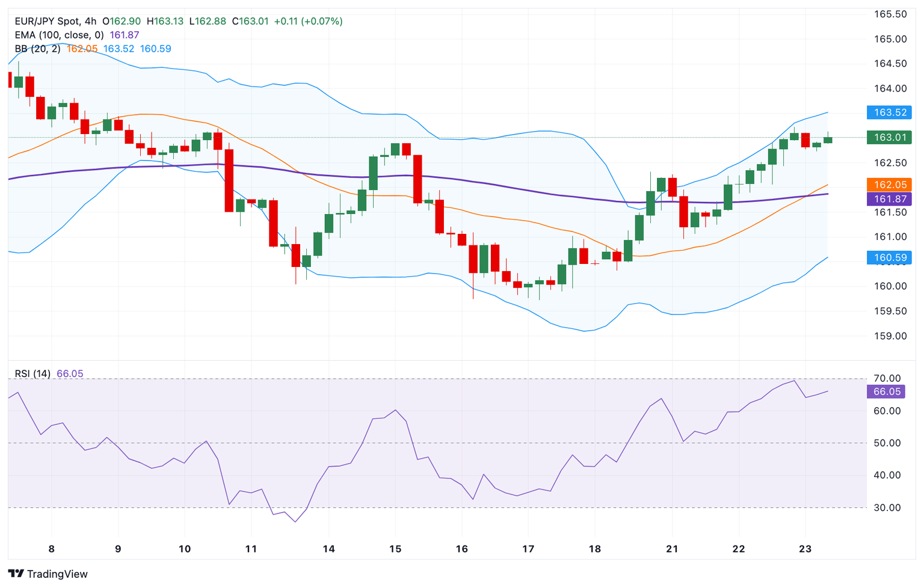Screen dimensions: 924x588
Task: Click the blue upper band tag 163.52
Action: [889, 112]
